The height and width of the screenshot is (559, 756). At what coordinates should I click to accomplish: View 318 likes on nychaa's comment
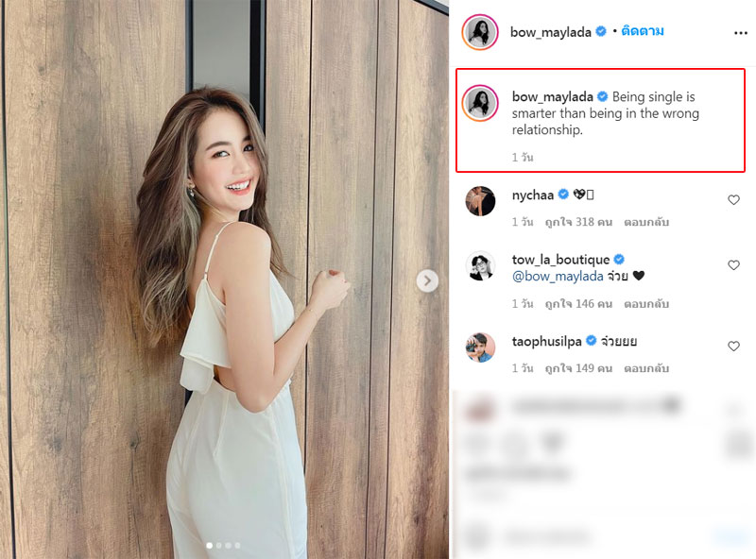[578, 222]
